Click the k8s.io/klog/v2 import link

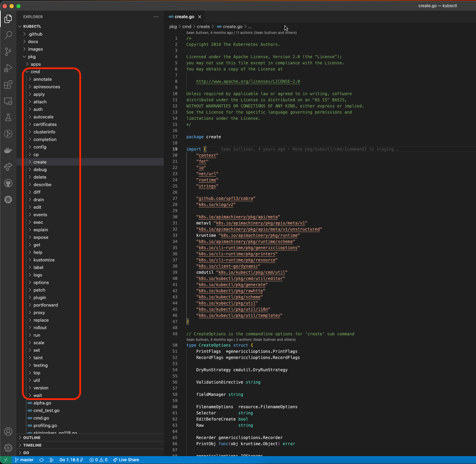pyautogui.click(x=216, y=205)
